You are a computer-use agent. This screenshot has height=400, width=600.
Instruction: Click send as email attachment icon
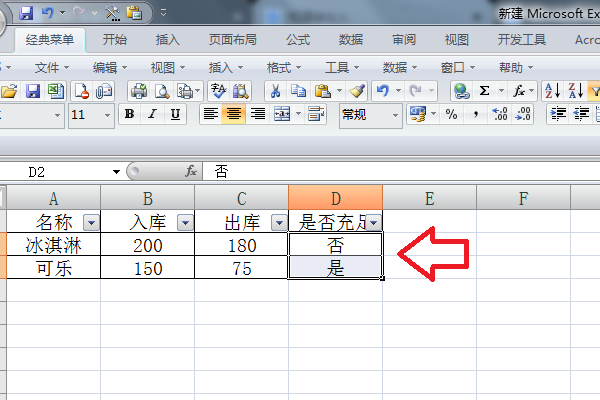coord(104,91)
